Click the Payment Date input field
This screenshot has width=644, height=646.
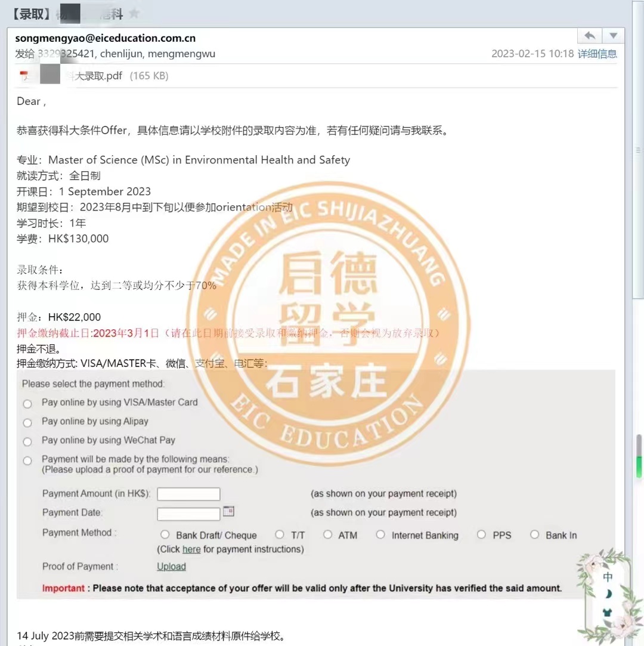coord(188,514)
